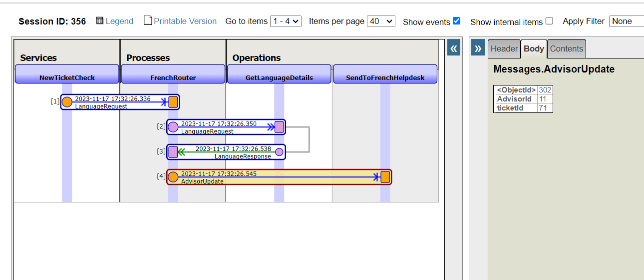Open the Legend link
Viewport: 644px width, 280px height.
point(119,21)
